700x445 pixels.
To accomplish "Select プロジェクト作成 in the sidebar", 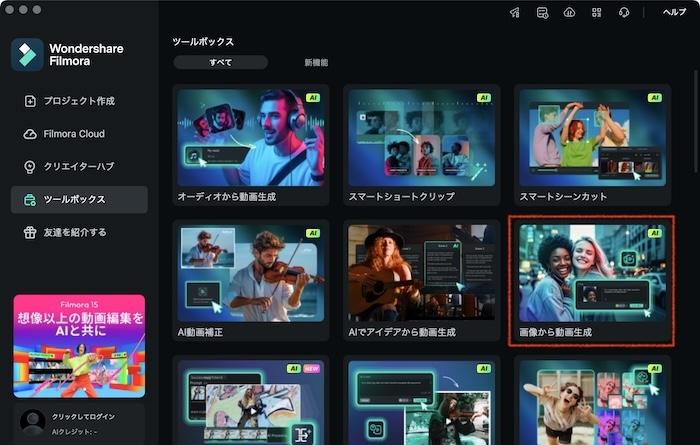I will coord(79,101).
